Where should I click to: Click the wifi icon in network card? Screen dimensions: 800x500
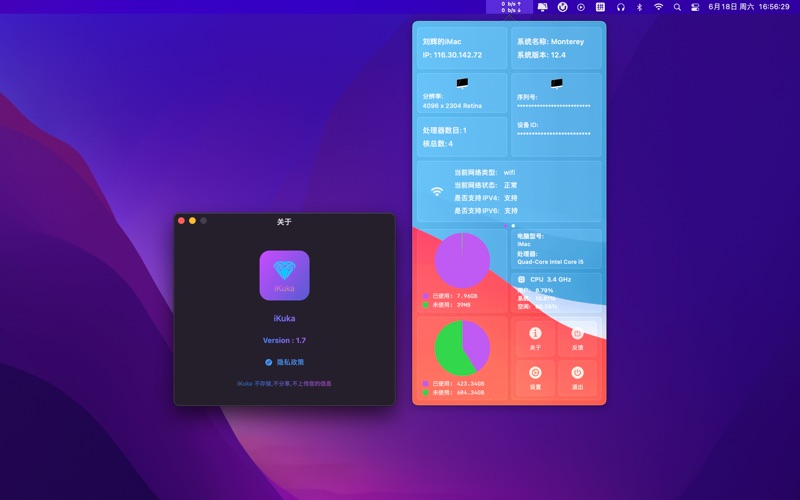437,192
